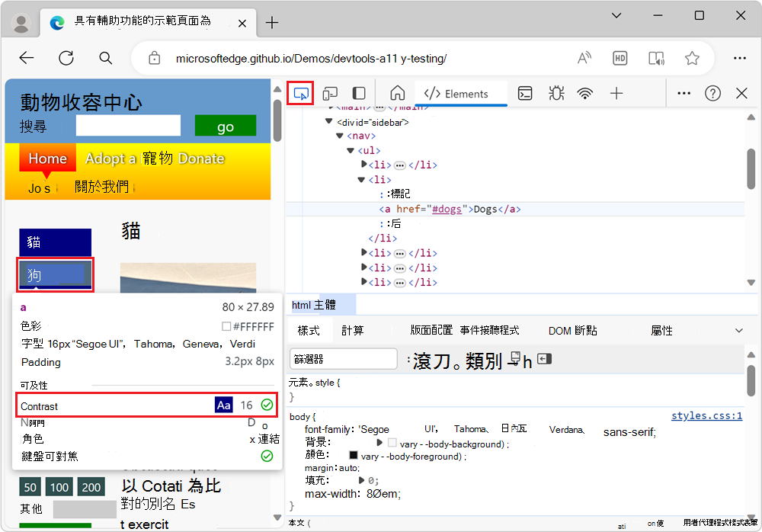The height and width of the screenshot is (532, 762).
Task: Toggle device emulation icon
Action: [330, 93]
